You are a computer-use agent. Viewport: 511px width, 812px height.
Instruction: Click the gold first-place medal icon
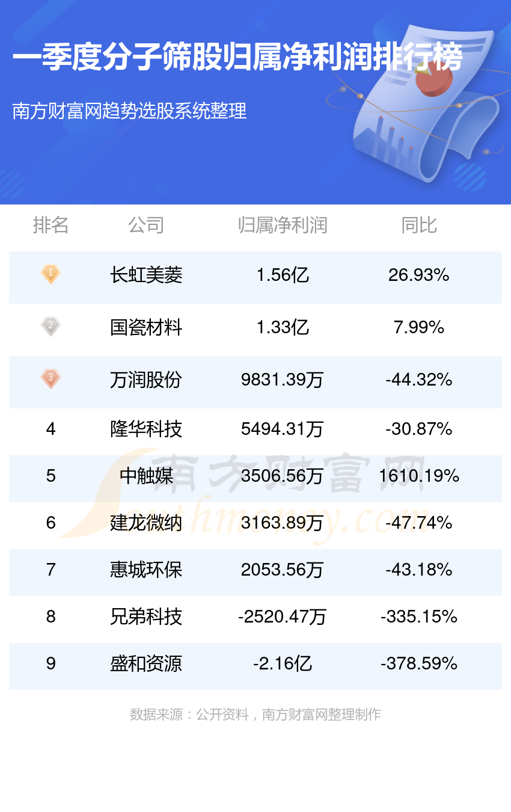(x=50, y=274)
